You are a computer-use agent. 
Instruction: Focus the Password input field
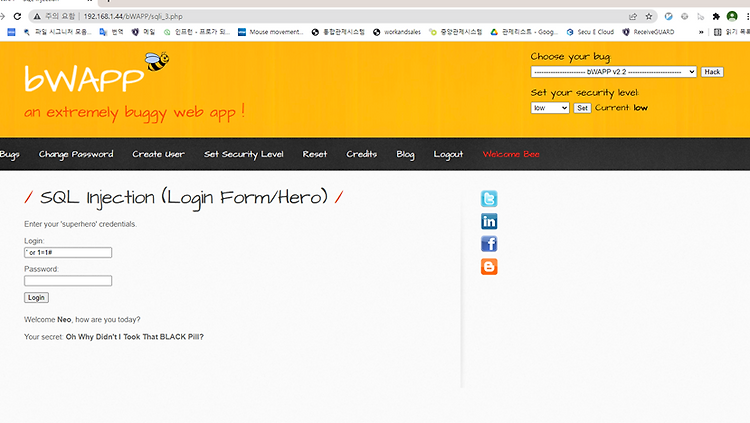(68, 281)
